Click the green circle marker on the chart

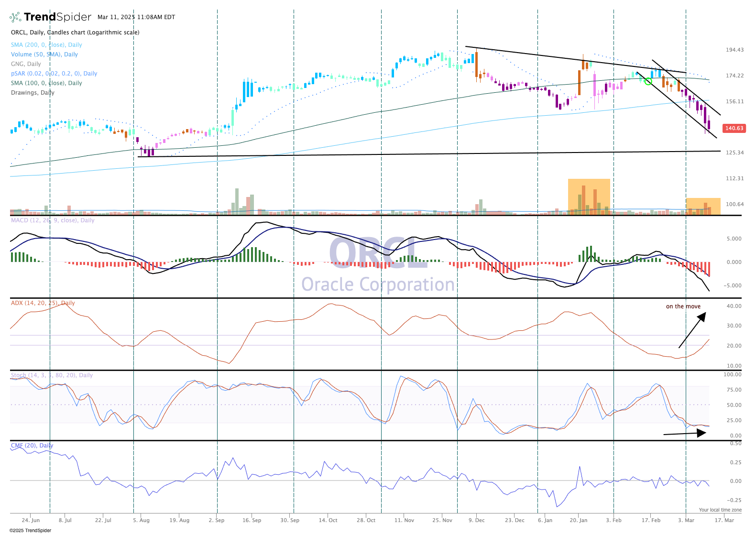[648, 81]
